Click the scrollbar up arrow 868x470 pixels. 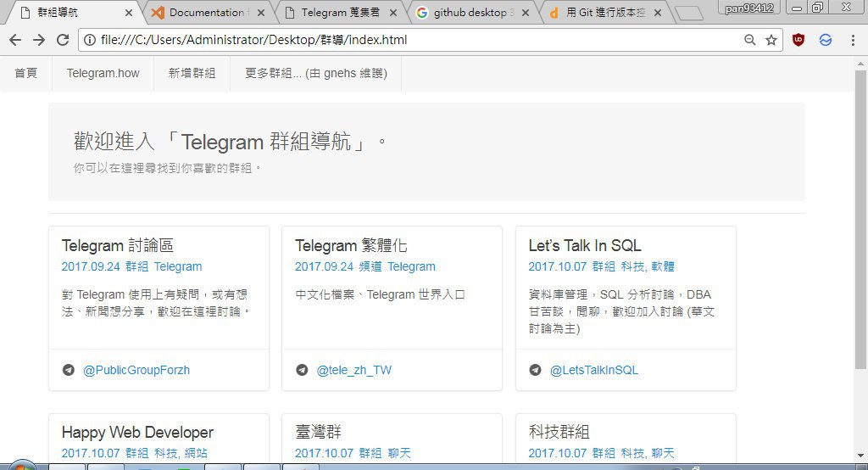tap(860, 63)
